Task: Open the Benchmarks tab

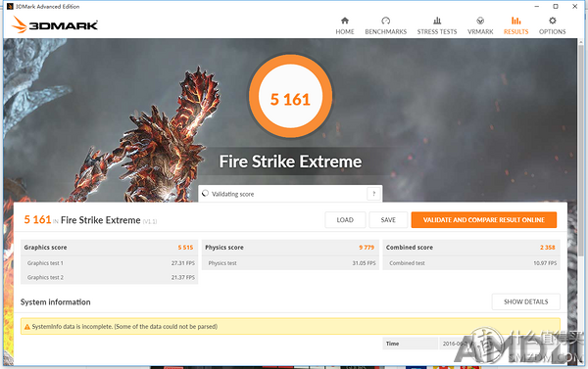Action: coord(385,25)
